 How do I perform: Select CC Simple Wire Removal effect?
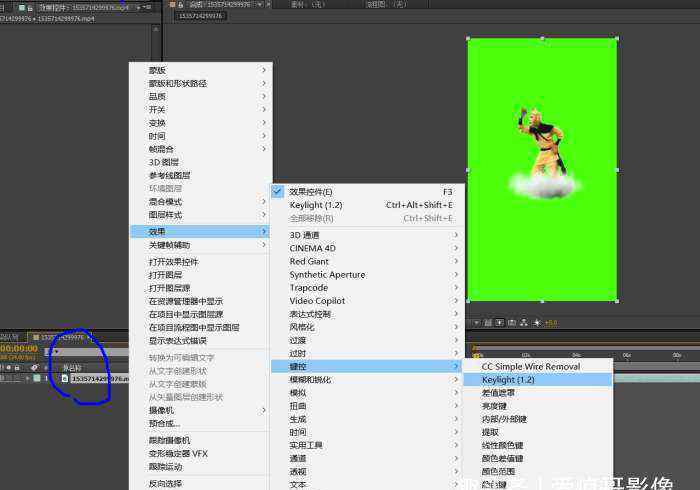pos(538,366)
